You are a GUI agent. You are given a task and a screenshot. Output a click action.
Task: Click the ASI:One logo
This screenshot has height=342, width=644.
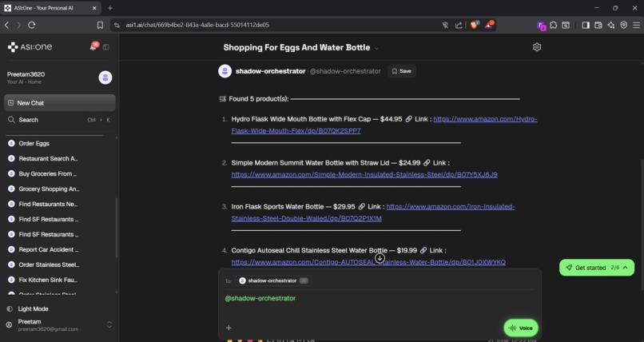(x=30, y=47)
